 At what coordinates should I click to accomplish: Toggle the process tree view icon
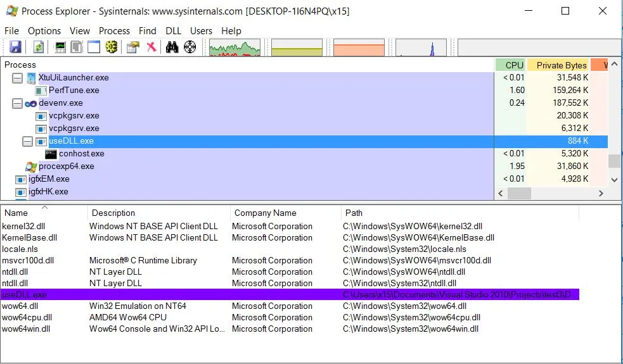pos(77,47)
